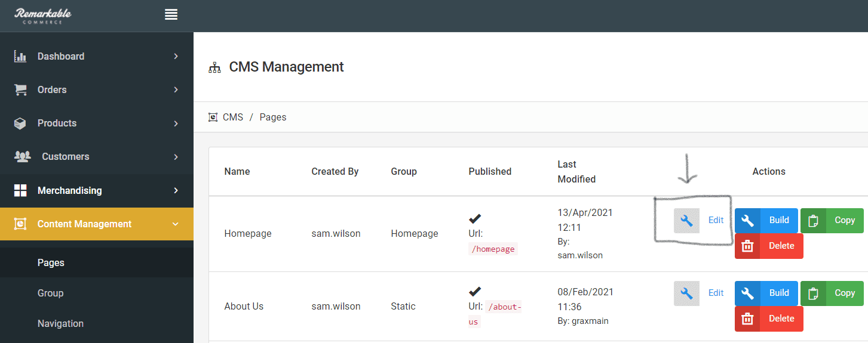Expand the Dashboard menu chevron

pos(176,56)
